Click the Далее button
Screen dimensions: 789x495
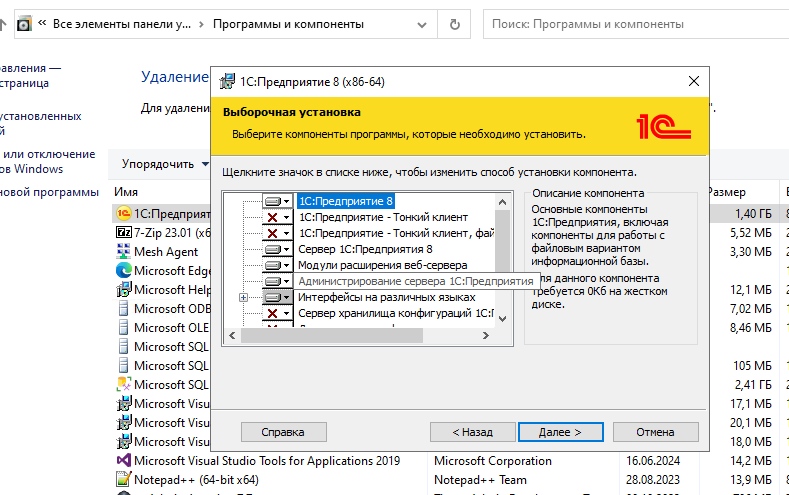[x=561, y=432]
